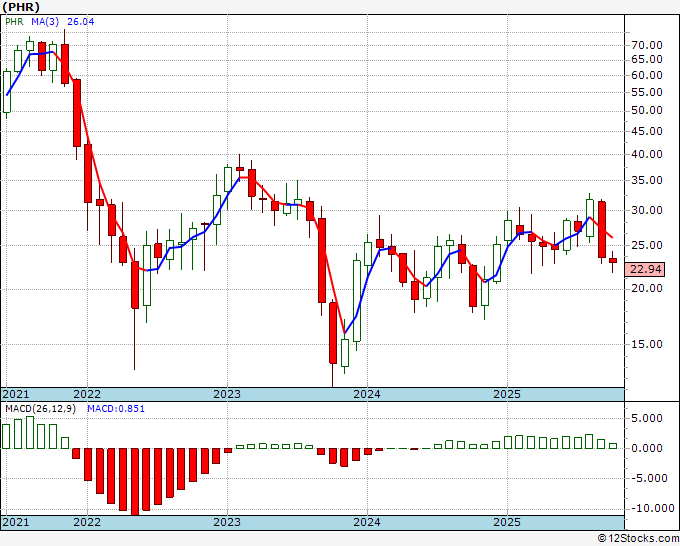Click the 35.00 price axis label
Viewport: 680px width, 546px height.
[647, 180]
